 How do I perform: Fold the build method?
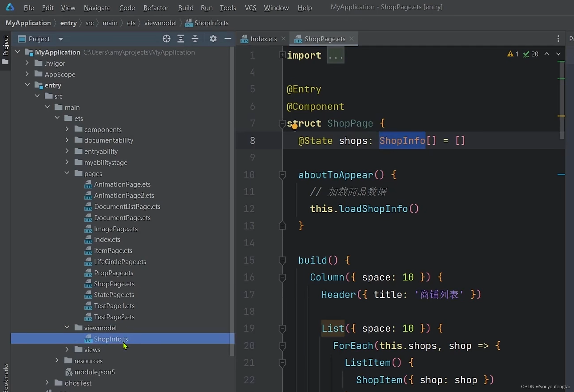click(282, 260)
